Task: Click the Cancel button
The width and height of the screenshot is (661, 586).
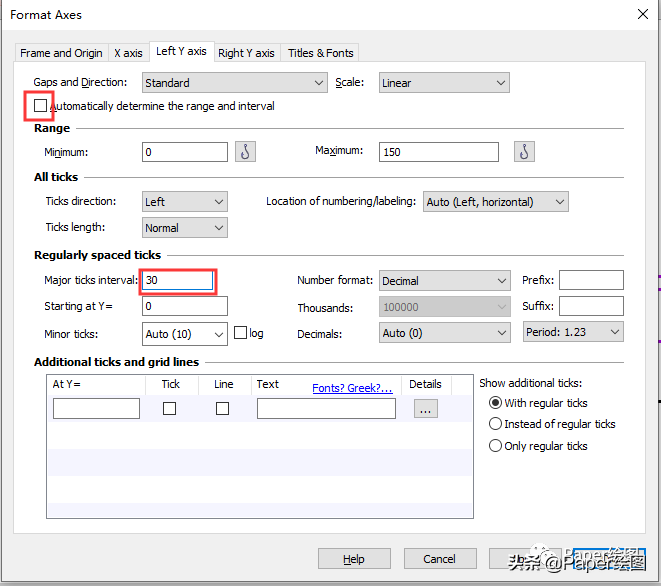Action: tap(440, 559)
